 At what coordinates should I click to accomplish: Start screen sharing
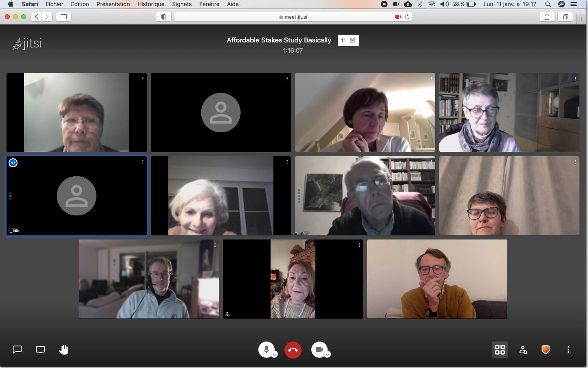pyautogui.click(x=40, y=350)
